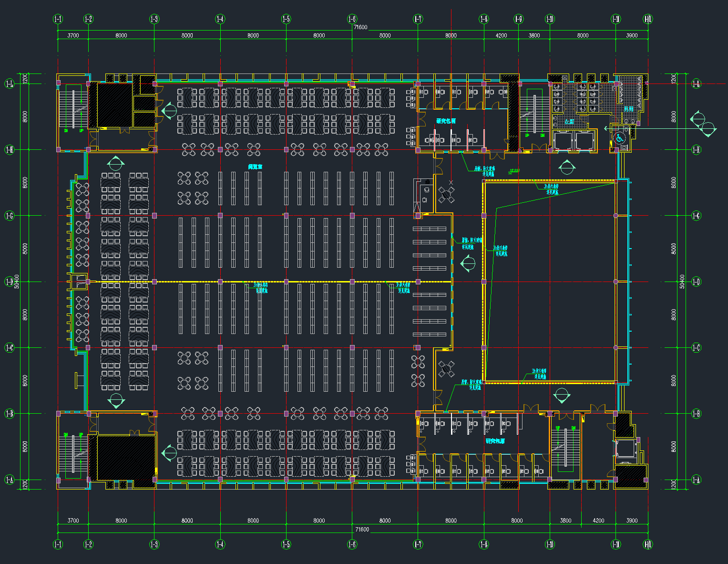728x564 pixels.
Task: Select axis bubble 1-4 in the top row
Action: tap(220, 19)
